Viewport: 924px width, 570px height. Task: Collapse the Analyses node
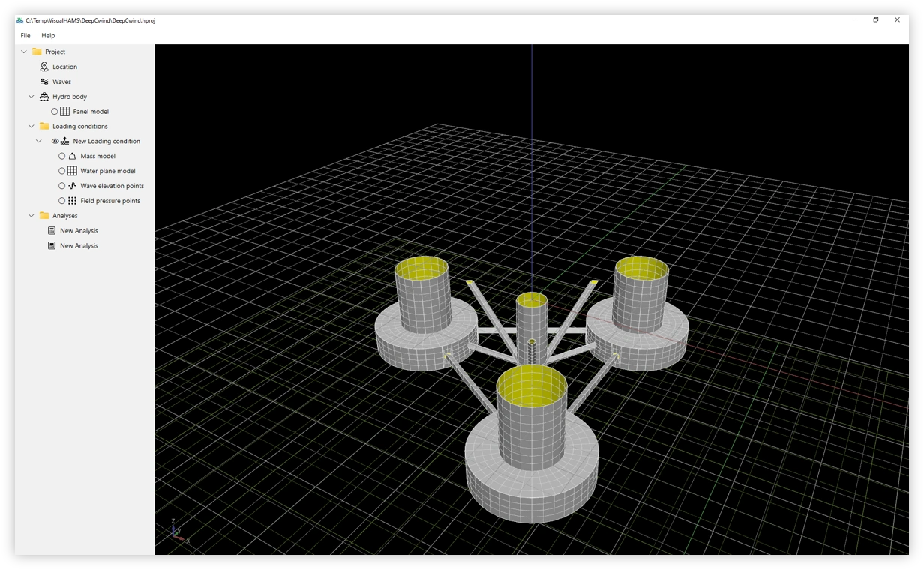pyautogui.click(x=31, y=216)
